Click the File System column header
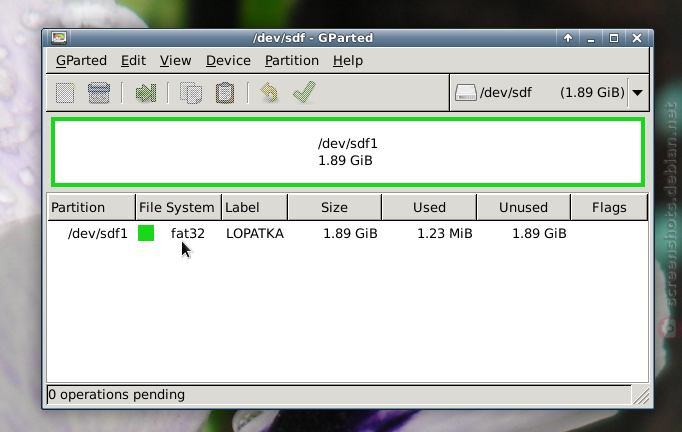The height and width of the screenshot is (432, 682). (179, 208)
